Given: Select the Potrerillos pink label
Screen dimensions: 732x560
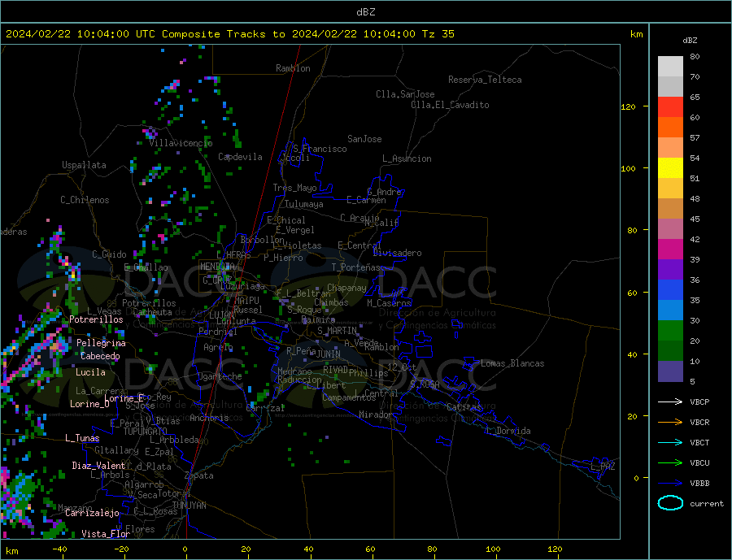Looking at the screenshot, I should pyautogui.click(x=96, y=319).
